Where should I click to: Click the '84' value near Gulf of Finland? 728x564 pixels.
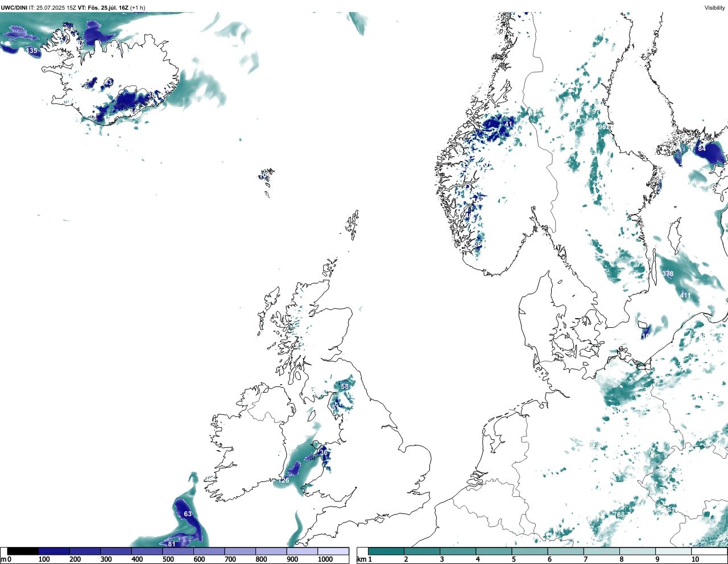tap(702, 149)
